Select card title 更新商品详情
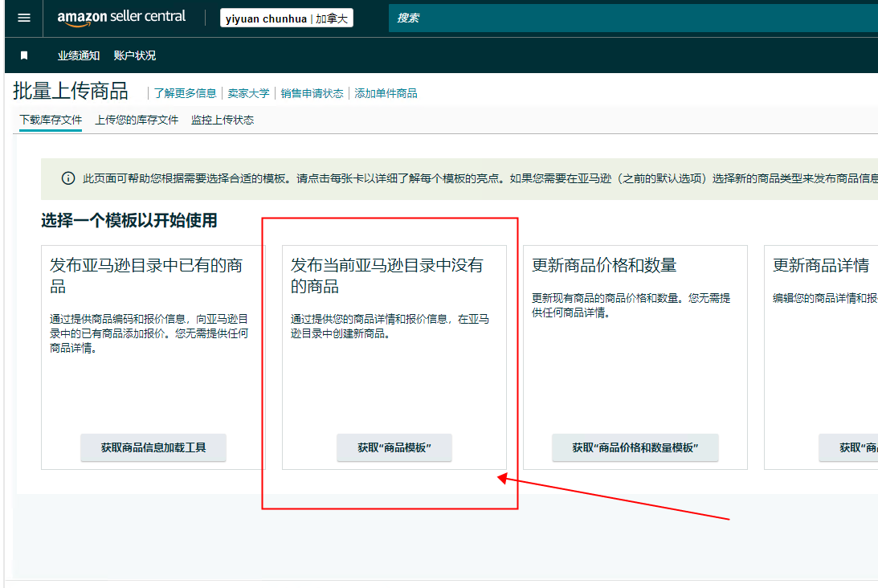 [821, 265]
